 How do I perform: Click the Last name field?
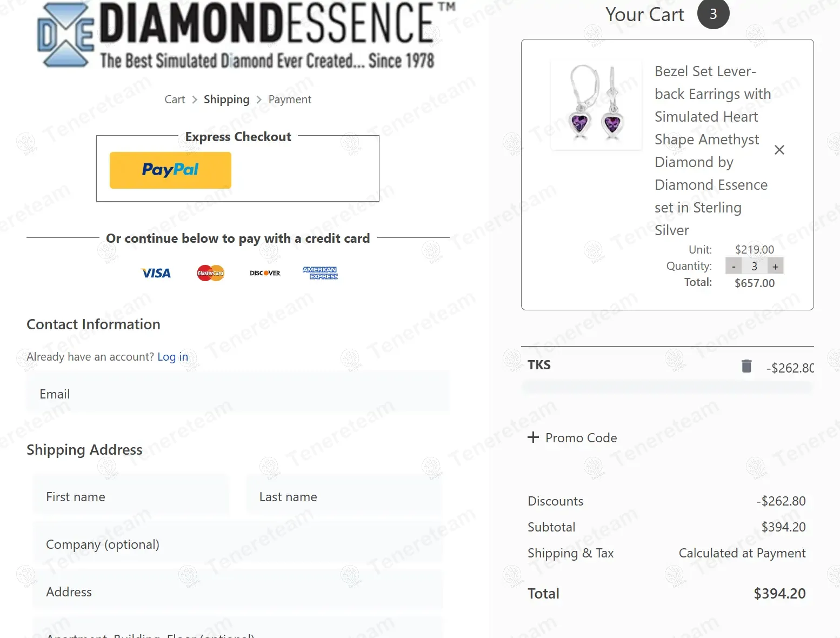point(344,497)
